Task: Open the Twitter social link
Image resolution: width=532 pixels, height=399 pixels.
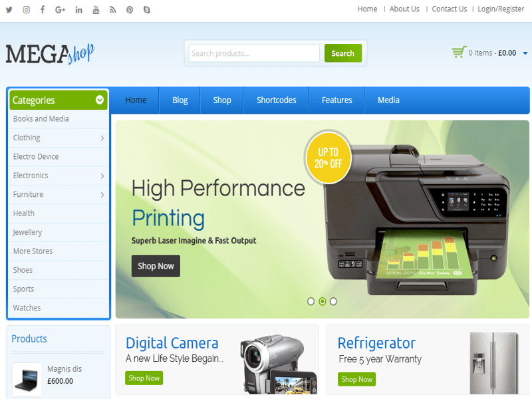Action: tap(9, 9)
